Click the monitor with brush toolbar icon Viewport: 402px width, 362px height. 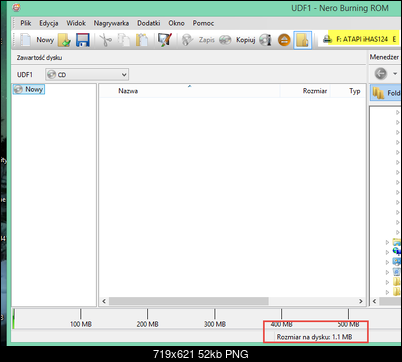[165, 40]
